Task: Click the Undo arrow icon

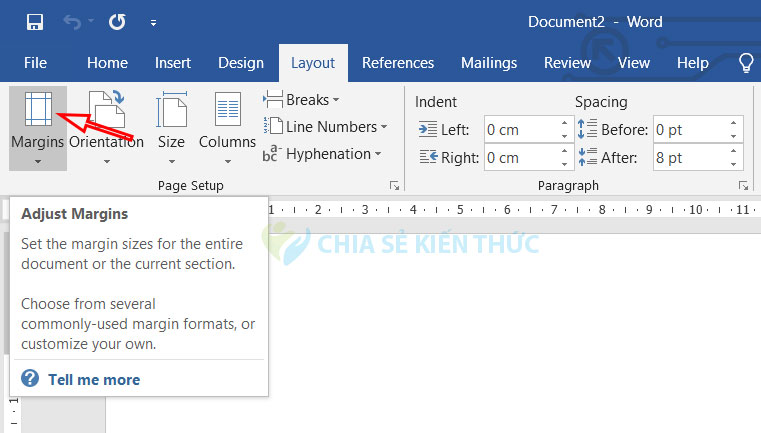Action: tap(71, 21)
